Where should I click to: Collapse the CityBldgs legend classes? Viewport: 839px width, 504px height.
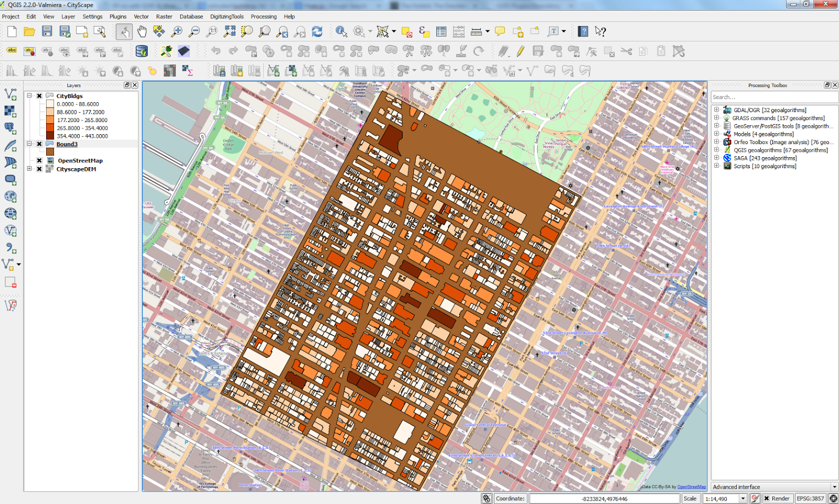click(x=29, y=95)
